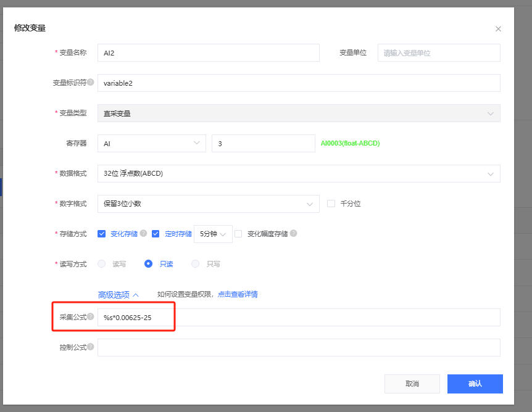532x412 pixels.
Task: Collapse the 高级选项 section
Action: [118, 295]
